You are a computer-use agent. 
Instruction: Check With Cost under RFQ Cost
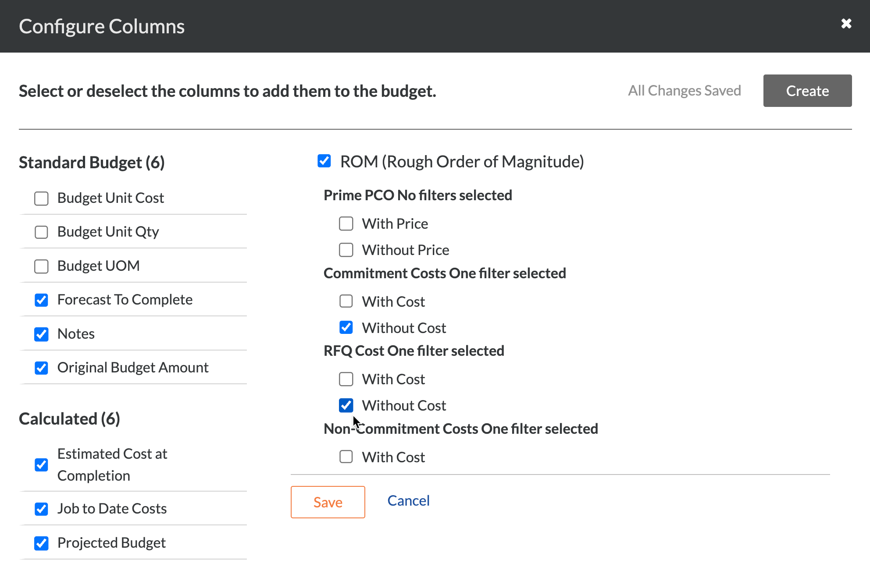tap(346, 379)
